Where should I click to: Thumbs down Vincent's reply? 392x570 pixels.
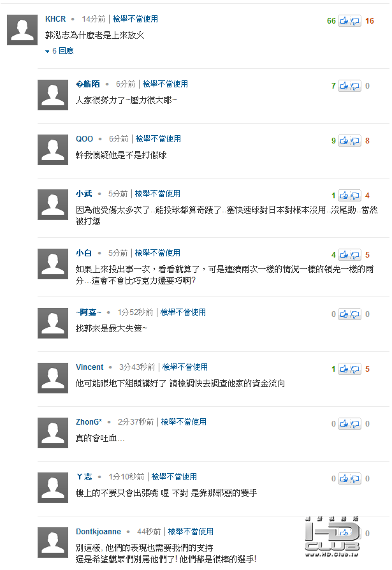(355, 369)
